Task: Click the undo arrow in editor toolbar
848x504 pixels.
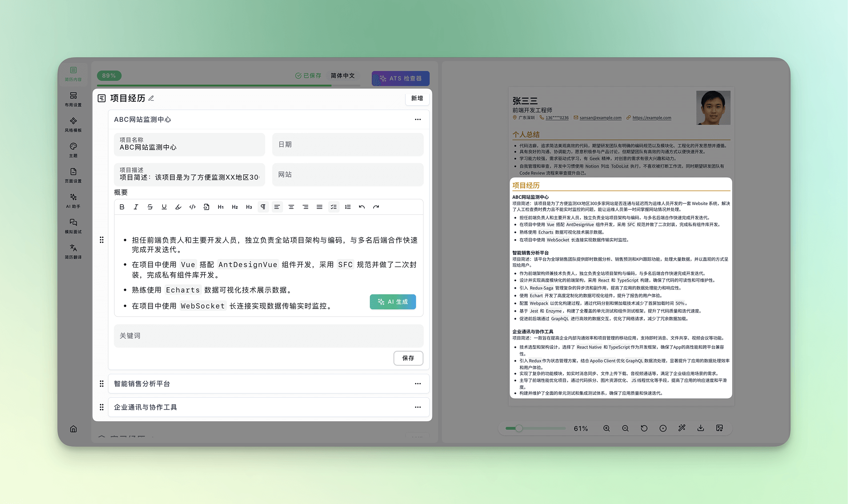Action: [x=362, y=207]
